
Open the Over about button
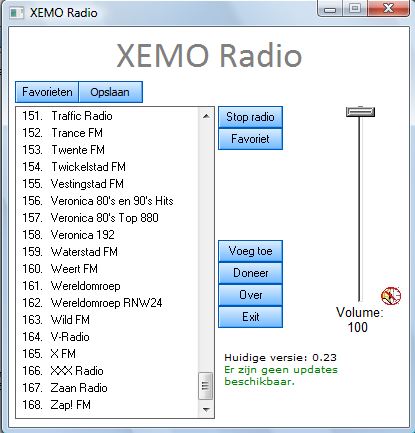[x=250, y=295]
